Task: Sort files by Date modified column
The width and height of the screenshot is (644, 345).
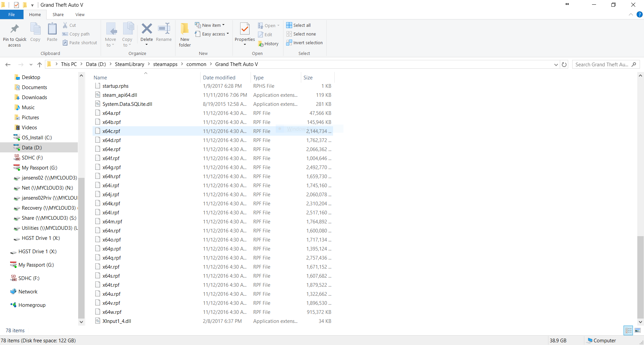Action: click(219, 77)
